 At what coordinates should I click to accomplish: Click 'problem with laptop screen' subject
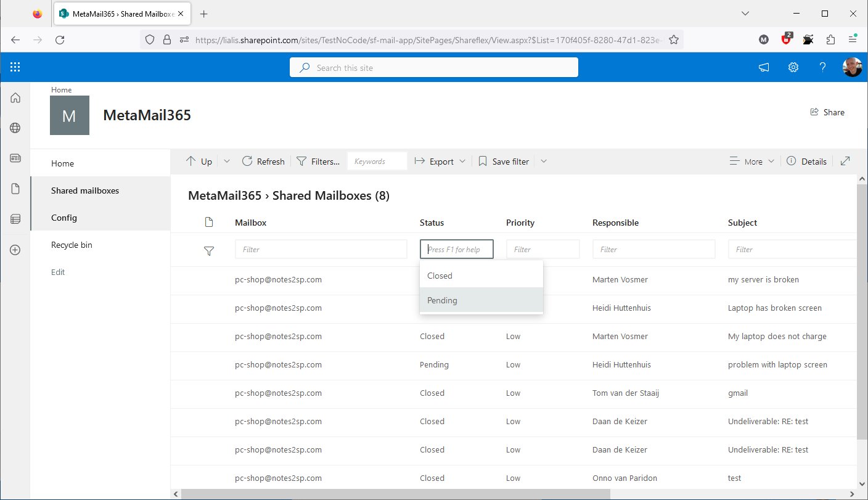click(x=777, y=364)
